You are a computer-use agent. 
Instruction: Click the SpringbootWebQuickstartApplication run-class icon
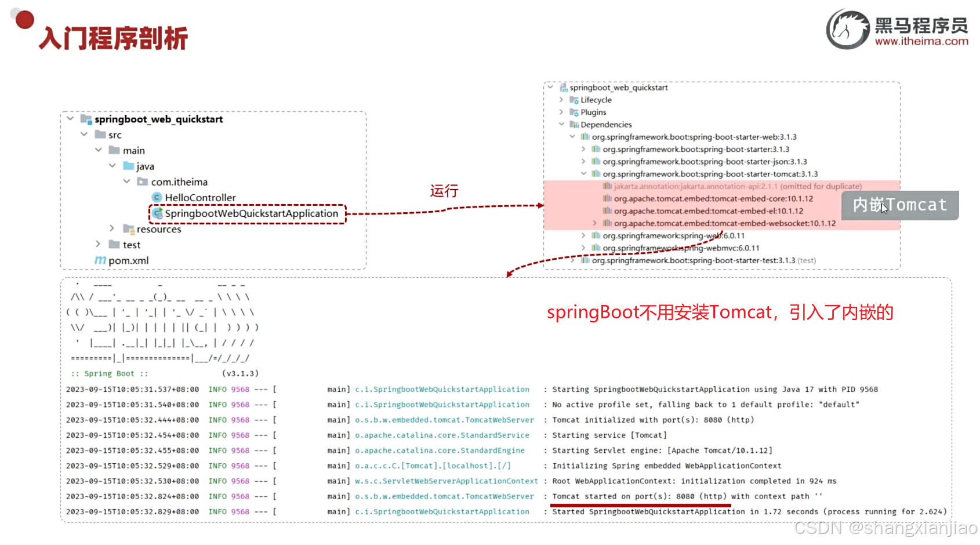click(x=157, y=213)
